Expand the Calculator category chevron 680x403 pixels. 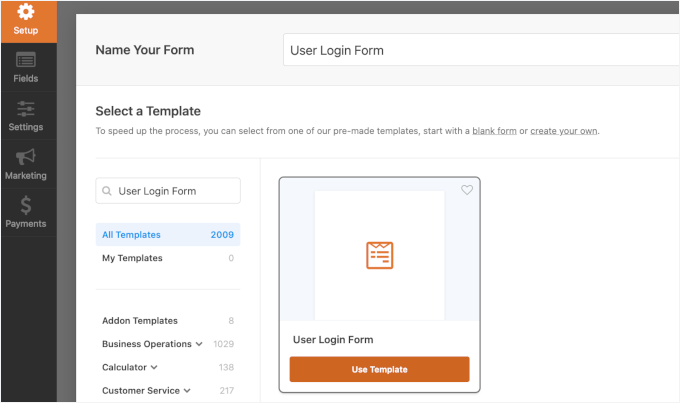[154, 368]
